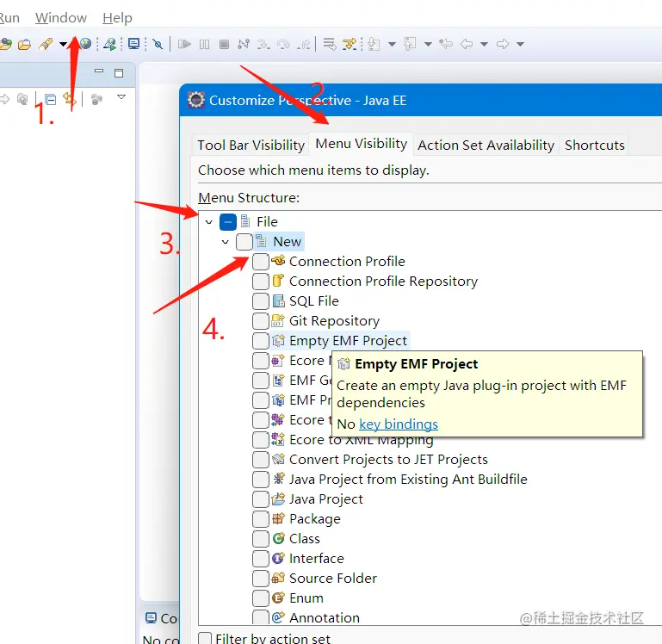Click the SQL File item icon
This screenshot has width=662, height=644.
tap(278, 300)
